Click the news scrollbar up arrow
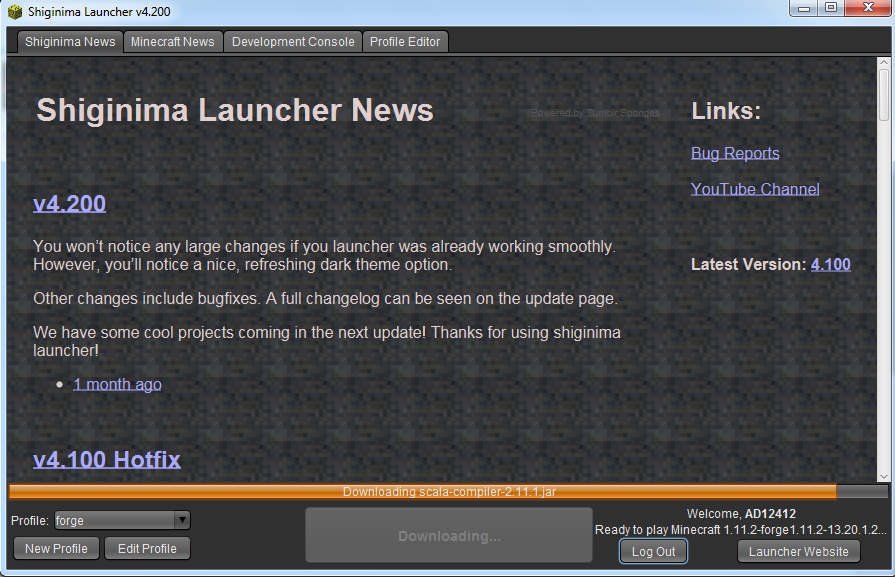The width and height of the screenshot is (895, 577). (884, 62)
